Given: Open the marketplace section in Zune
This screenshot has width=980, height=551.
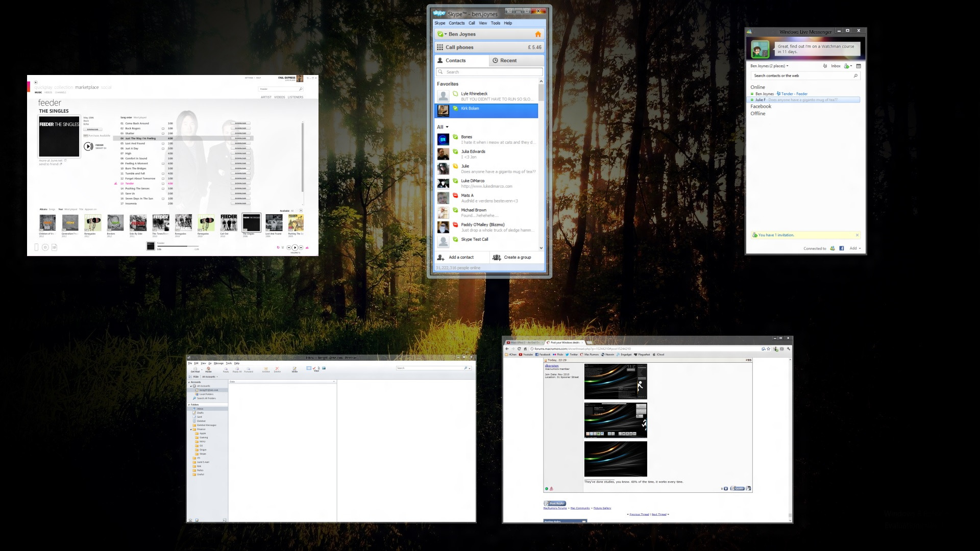Looking at the screenshot, I should click(87, 87).
